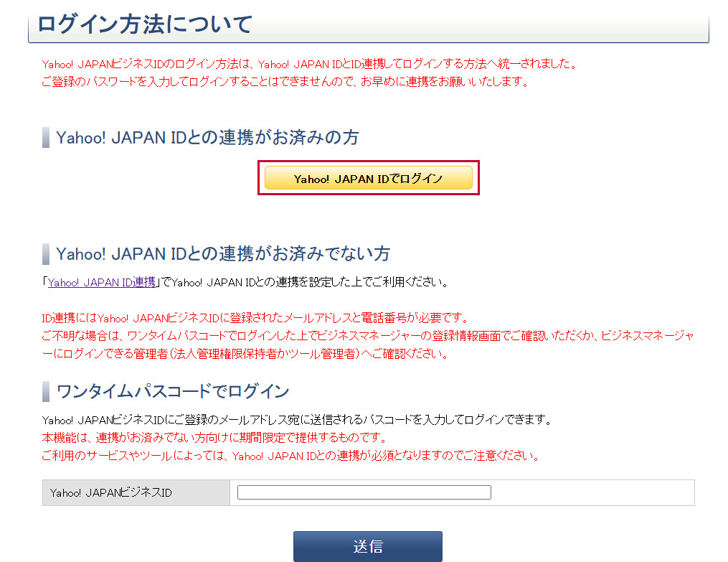Click gray marker bar beside 連携がお済みの方 heading
The height and width of the screenshot is (562, 728).
point(46,138)
